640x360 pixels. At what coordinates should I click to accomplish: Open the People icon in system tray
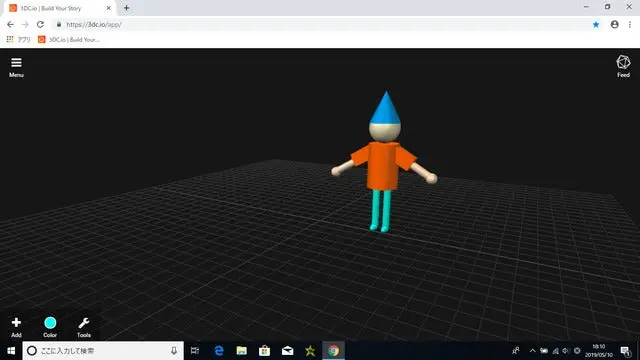[x=516, y=351]
